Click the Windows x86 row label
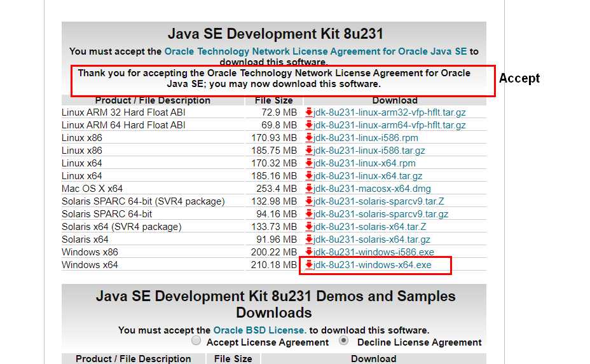Viewport: 590px width, 364px height. tap(90, 252)
